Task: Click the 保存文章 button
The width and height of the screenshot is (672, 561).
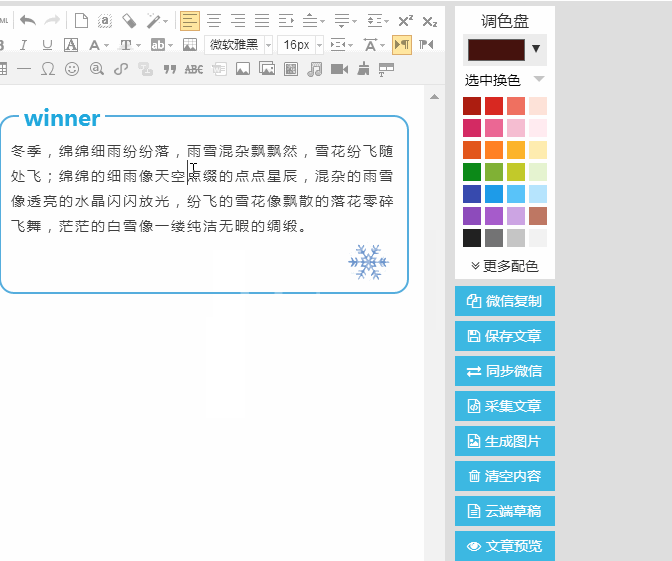Action: pos(505,336)
